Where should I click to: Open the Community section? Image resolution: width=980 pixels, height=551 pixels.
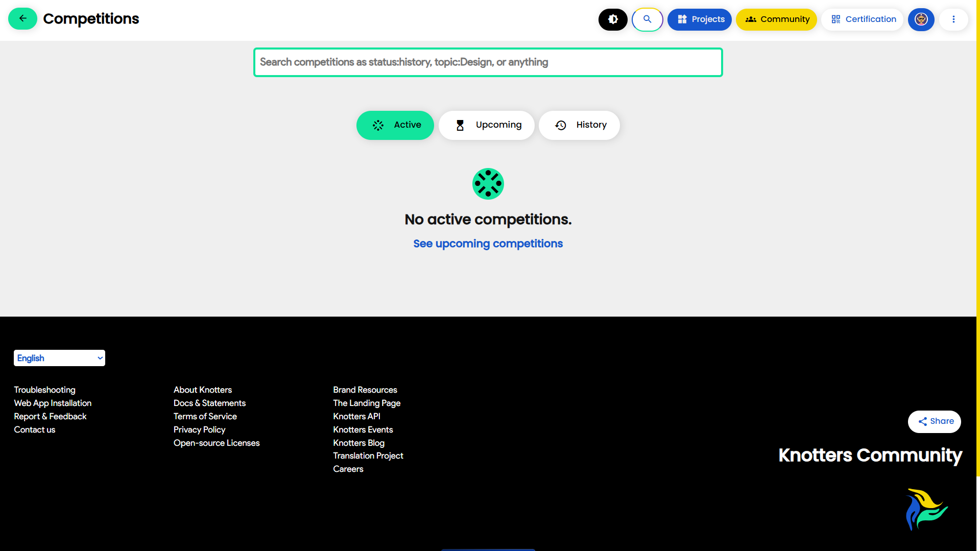[x=776, y=19]
